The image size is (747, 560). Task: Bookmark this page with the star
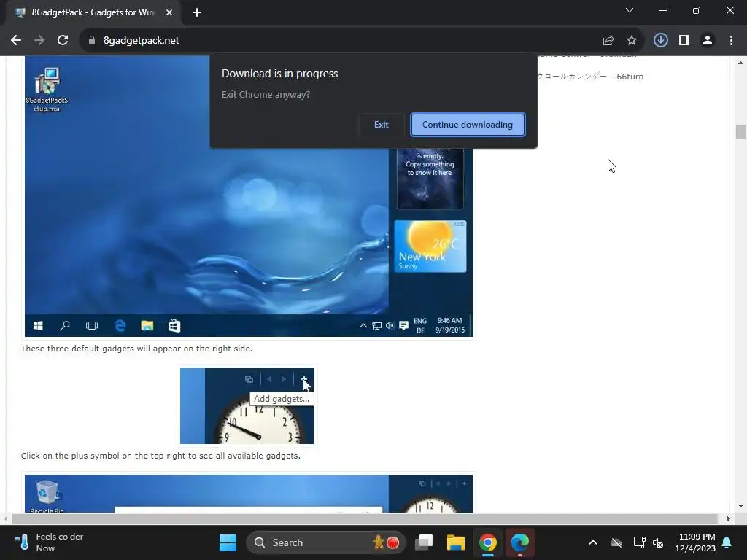pyautogui.click(x=631, y=41)
